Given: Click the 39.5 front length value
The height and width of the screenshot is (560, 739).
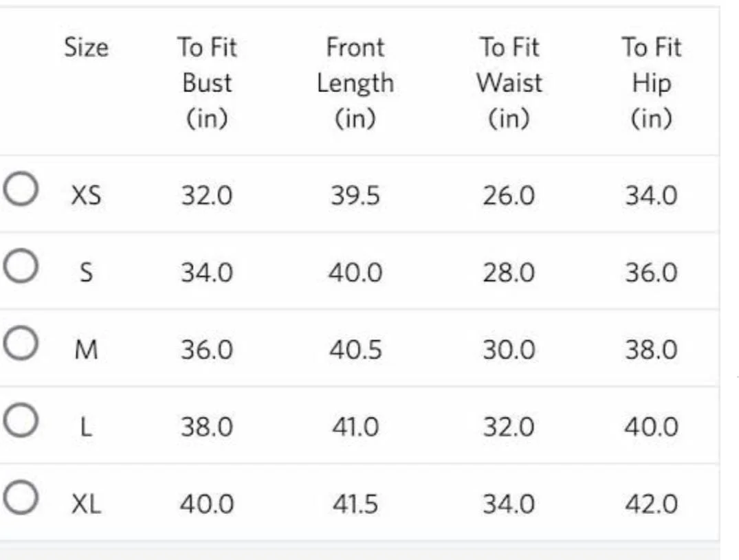Looking at the screenshot, I should click(355, 197).
